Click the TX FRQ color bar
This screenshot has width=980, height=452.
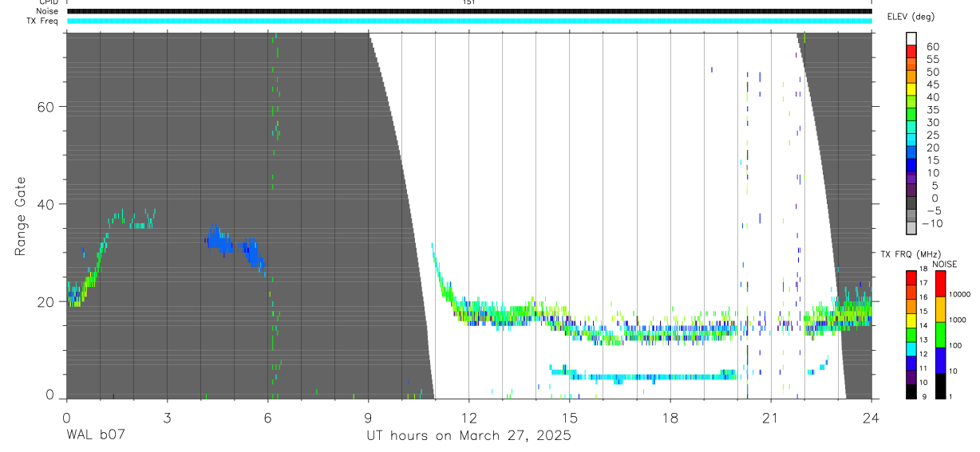tap(911, 334)
